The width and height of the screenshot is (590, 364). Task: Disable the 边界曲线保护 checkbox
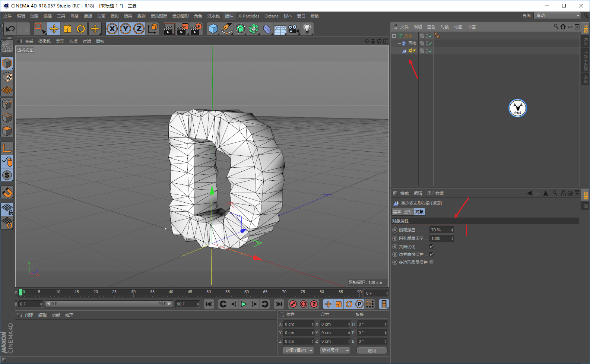pos(431,254)
